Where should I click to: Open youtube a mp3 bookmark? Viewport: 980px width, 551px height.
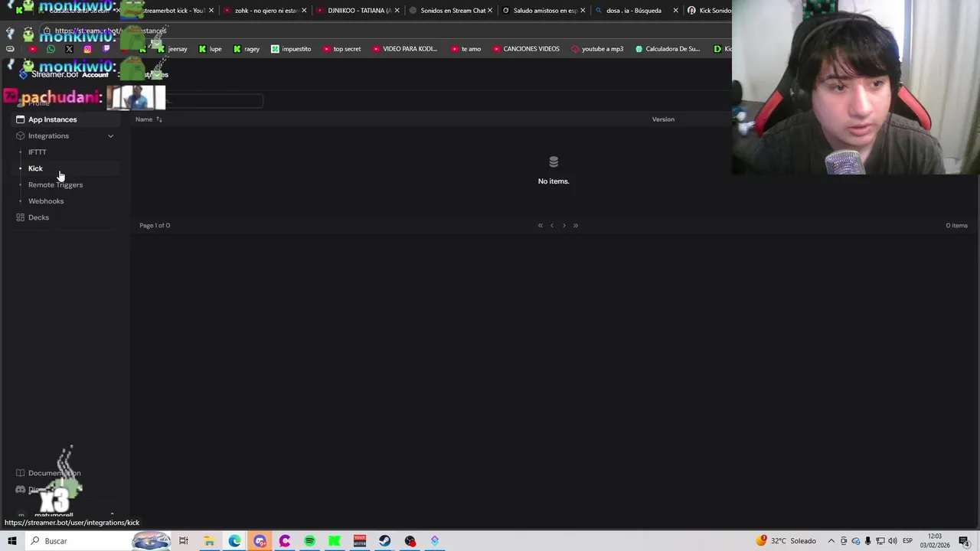(597, 49)
